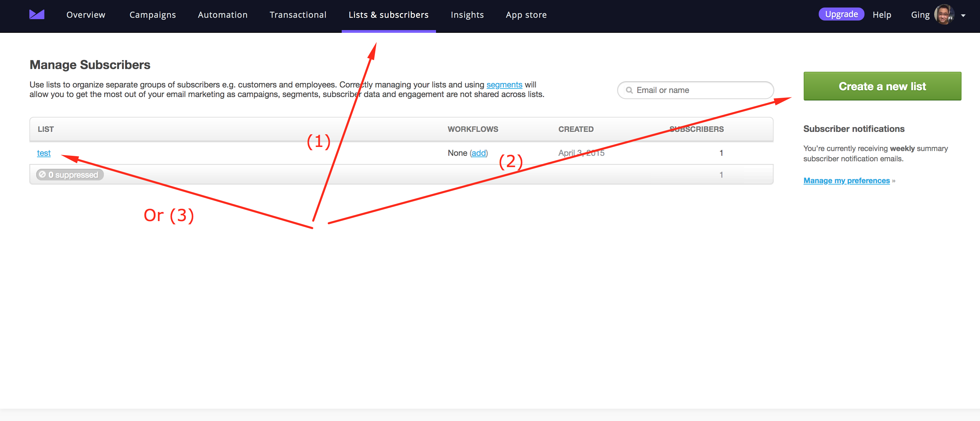Image resolution: width=980 pixels, height=421 pixels.
Task: Click subscriber count 1 in test row
Action: (721, 153)
